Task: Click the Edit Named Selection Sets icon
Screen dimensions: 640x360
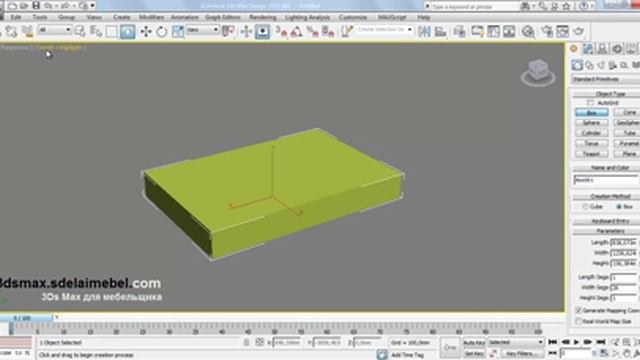Action: coord(347,31)
